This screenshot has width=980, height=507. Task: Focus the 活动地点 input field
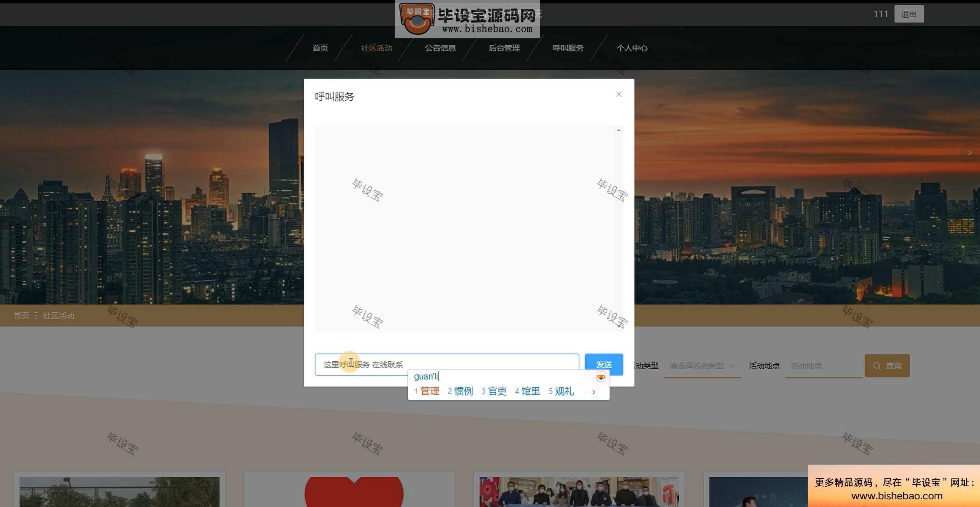click(x=824, y=365)
